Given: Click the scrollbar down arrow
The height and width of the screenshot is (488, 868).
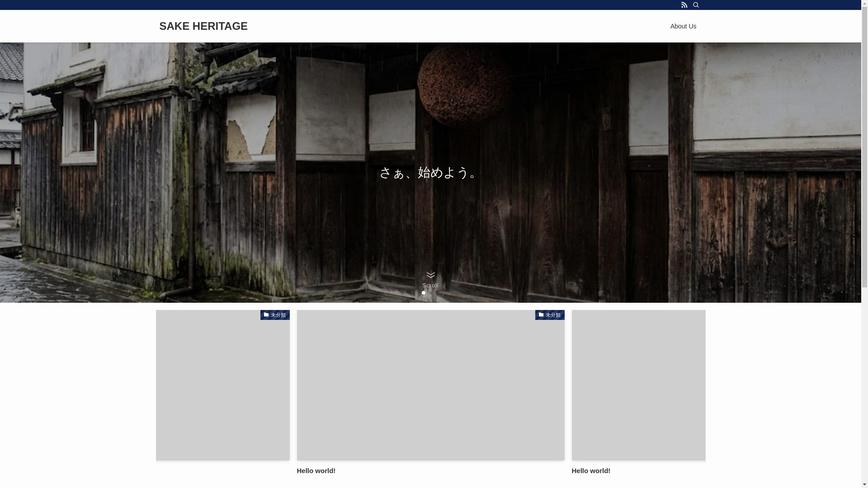Looking at the screenshot, I should click(x=864, y=484).
